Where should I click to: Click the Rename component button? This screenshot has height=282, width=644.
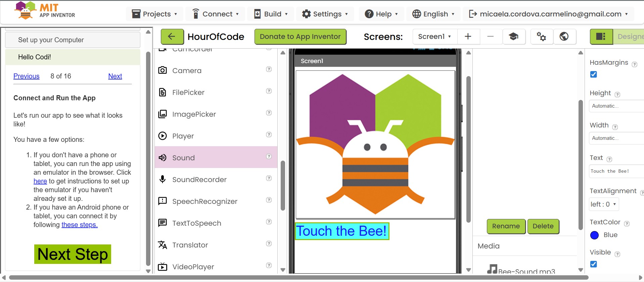506,226
